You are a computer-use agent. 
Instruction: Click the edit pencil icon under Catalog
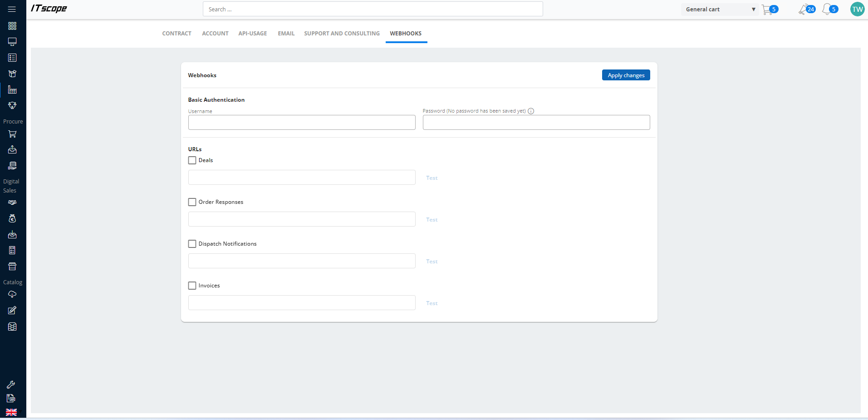12,311
